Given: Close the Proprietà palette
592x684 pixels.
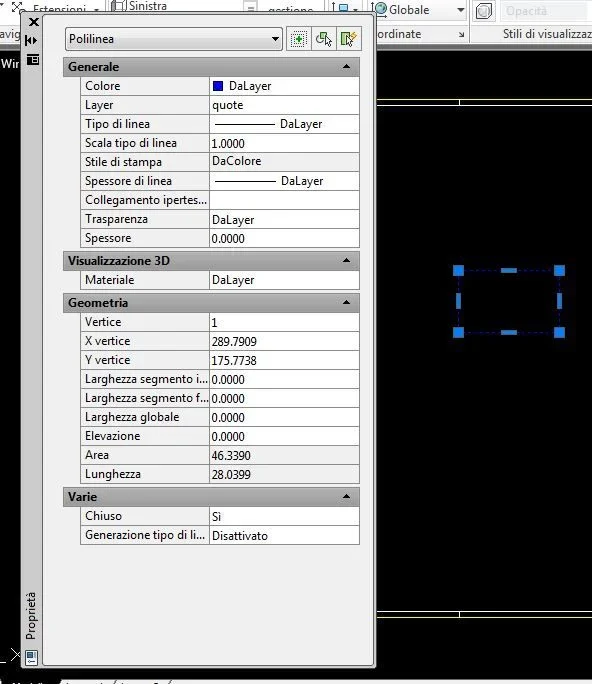Looking at the screenshot, I should [x=33, y=22].
